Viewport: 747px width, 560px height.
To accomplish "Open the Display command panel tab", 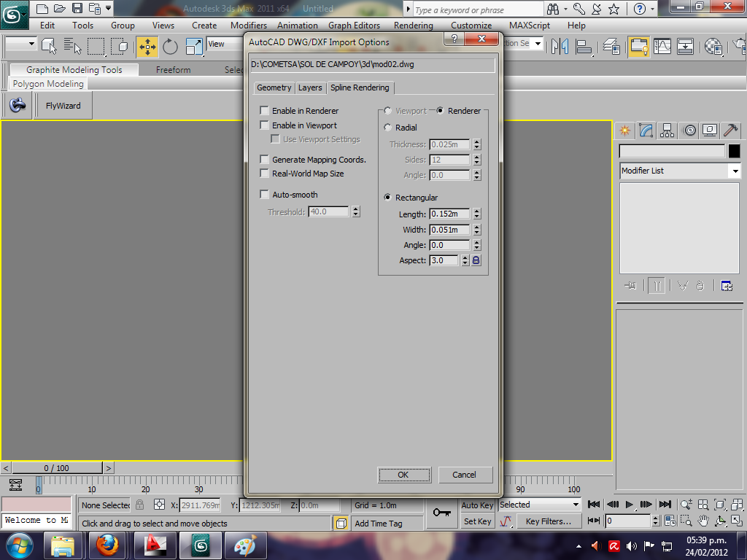I will tap(710, 130).
